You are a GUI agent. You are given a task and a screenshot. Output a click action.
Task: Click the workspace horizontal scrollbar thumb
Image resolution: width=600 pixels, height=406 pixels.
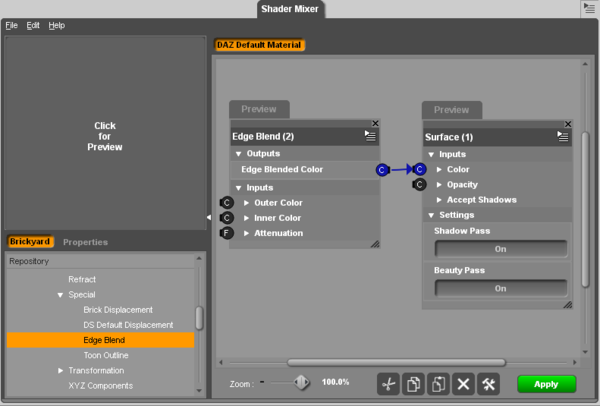(x=396, y=362)
